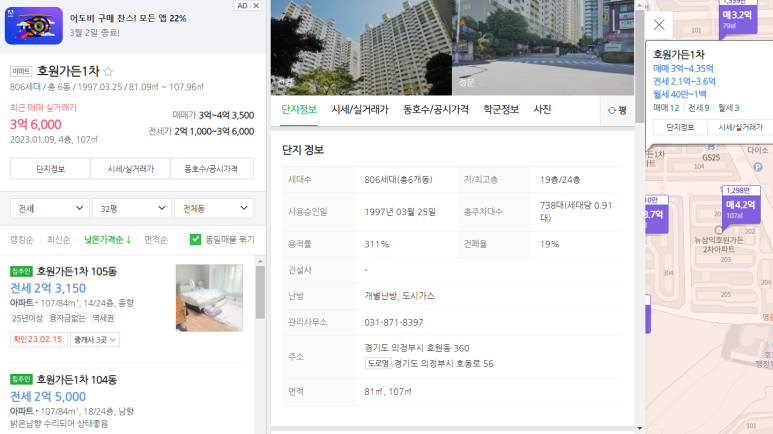Click the left panel 단지정보 button
Screen dimensions: 773x434
(50, 169)
